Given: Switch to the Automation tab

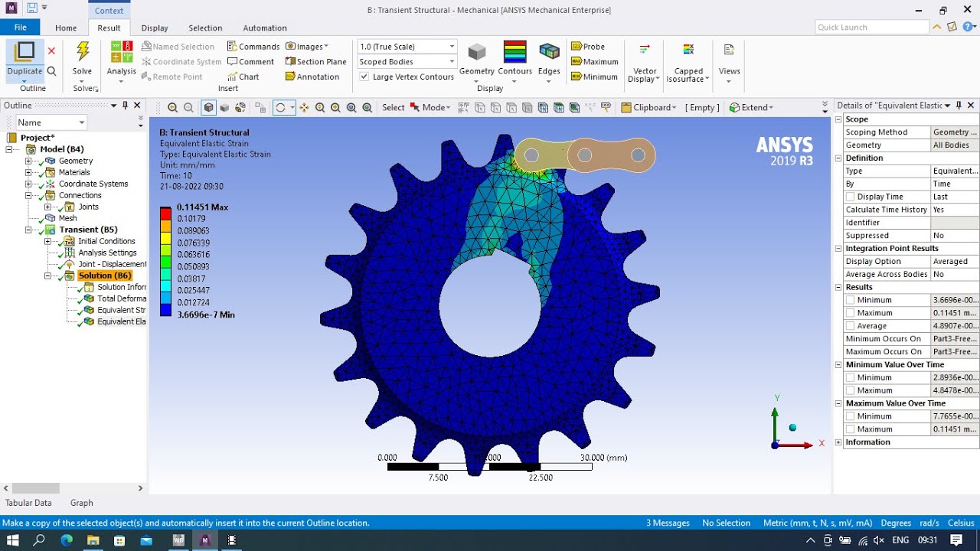Looking at the screenshot, I should point(265,28).
